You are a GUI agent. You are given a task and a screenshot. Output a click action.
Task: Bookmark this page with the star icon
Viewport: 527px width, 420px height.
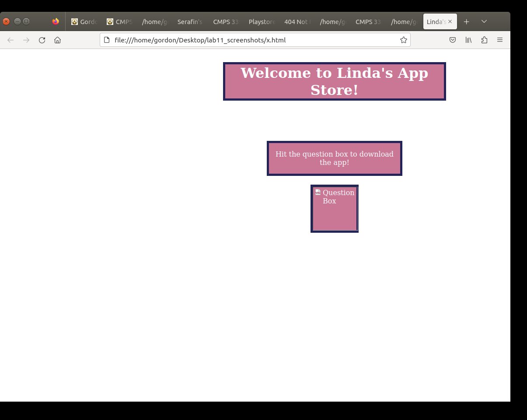[403, 40]
